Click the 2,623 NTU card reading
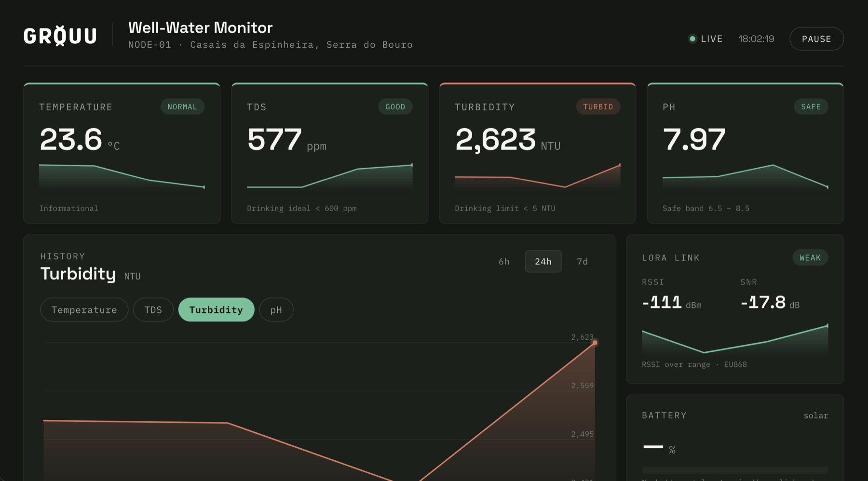 point(508,139)
